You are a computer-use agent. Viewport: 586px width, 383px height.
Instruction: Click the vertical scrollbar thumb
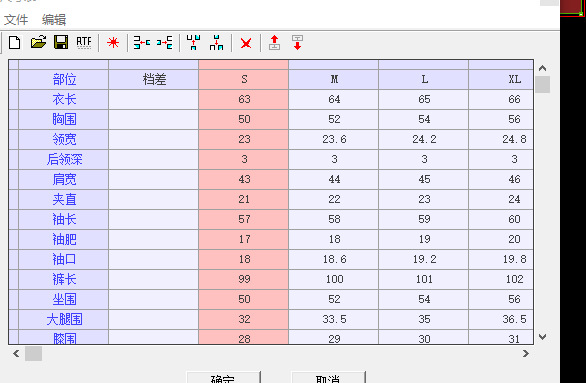543,84
